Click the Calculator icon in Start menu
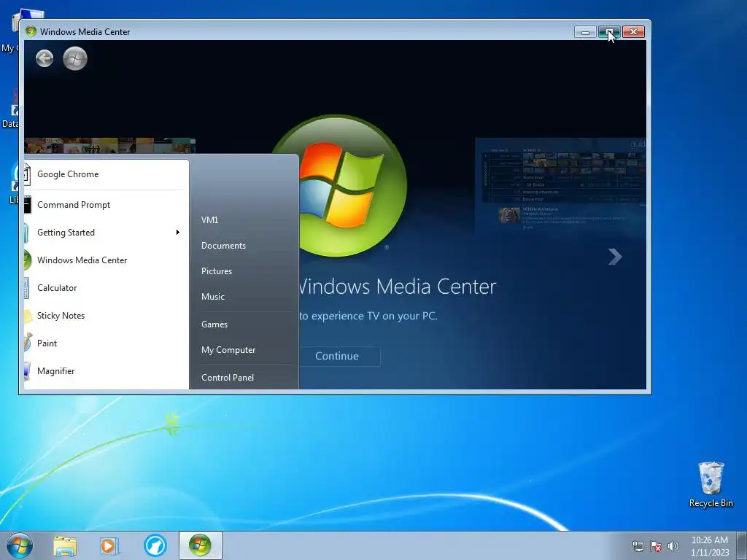This screenshot has width=747, height=560. (27, 287)
